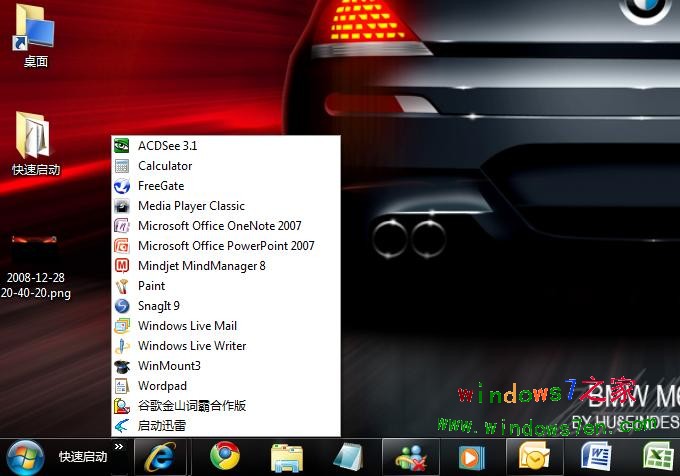Launch Microsoft Word from the taskbar
Image resolution: width=680 pixels, height=476 pixels.
point(597,457)
